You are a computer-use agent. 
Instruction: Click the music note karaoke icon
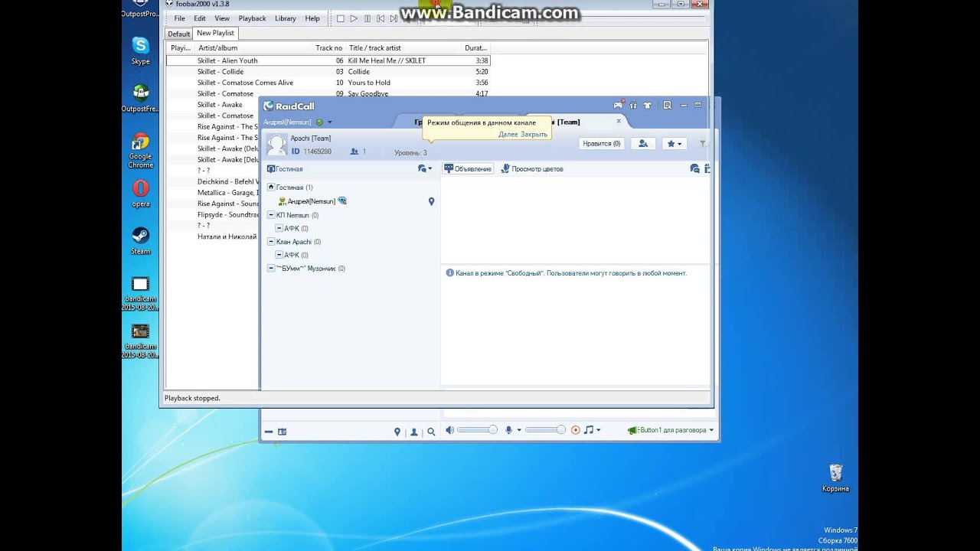pos(588,430)
